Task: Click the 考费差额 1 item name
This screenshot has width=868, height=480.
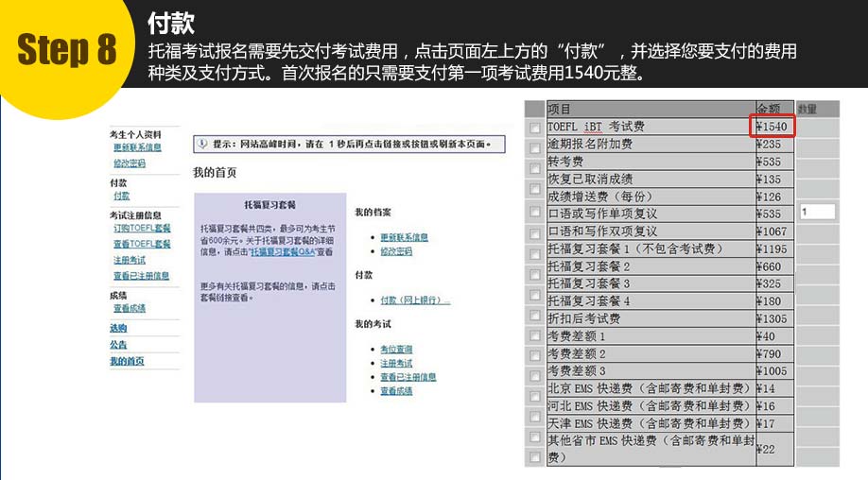Action: tap(577, 336)
